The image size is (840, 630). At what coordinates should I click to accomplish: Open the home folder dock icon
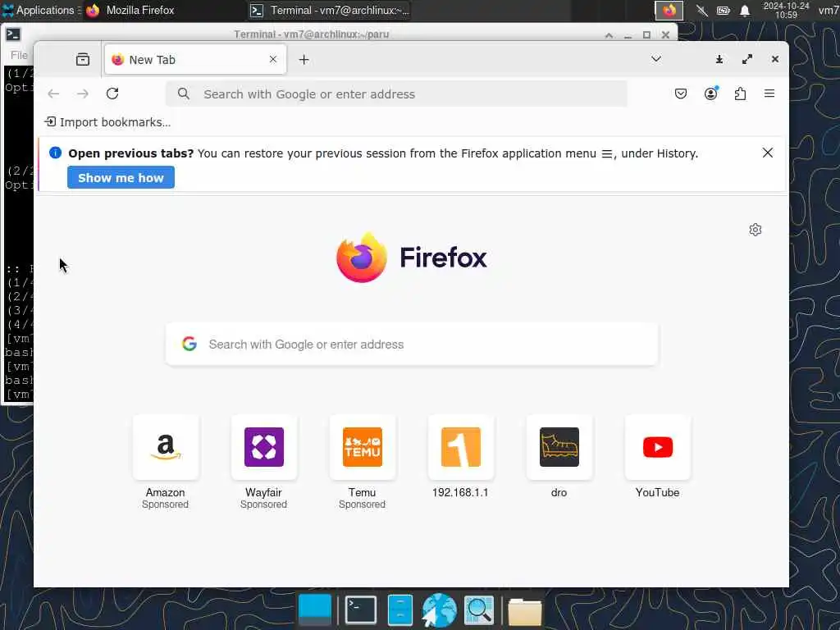[x=524, y=610]
